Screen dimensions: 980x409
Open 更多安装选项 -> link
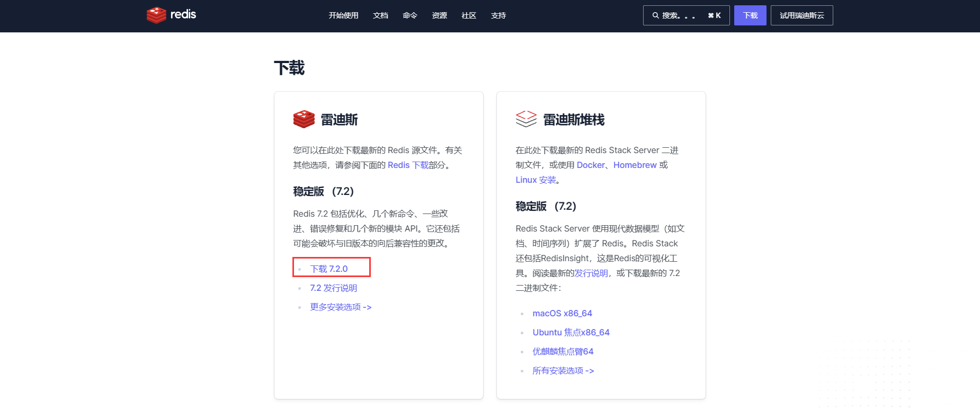tap(341, 307)
